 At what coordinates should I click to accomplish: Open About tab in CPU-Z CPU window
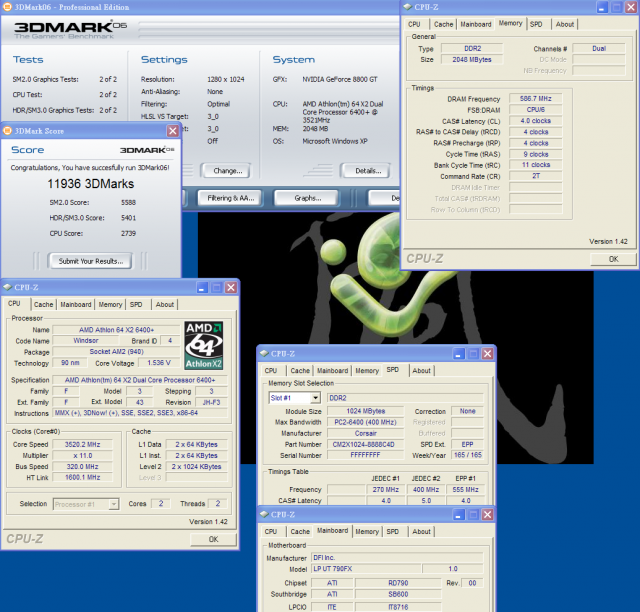(x=164, y=305)
